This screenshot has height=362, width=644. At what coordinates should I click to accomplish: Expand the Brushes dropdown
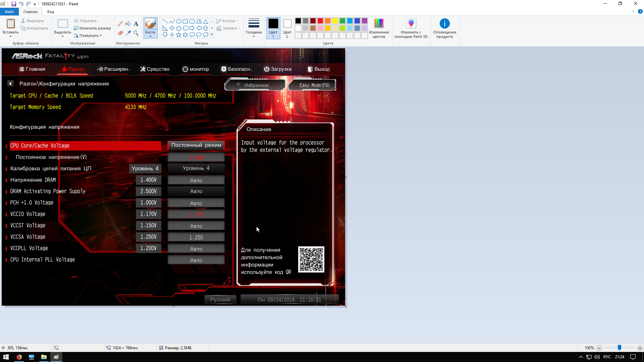pos(150,36)
